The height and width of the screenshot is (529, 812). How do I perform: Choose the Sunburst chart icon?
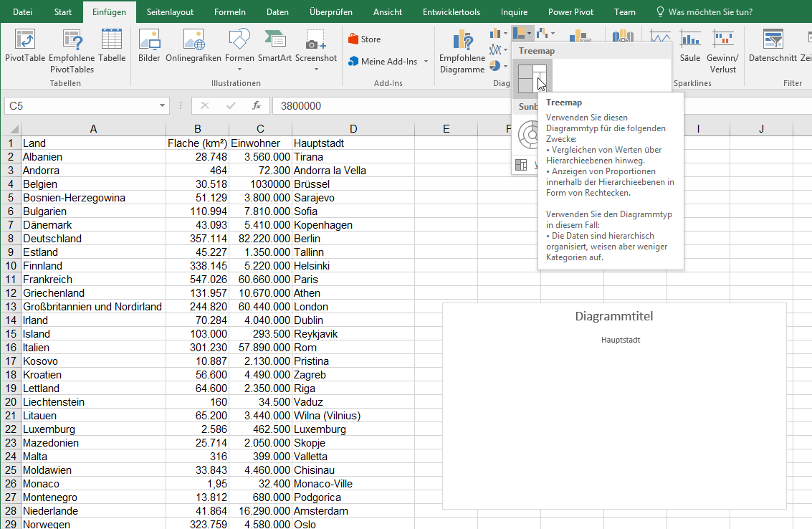531,134
